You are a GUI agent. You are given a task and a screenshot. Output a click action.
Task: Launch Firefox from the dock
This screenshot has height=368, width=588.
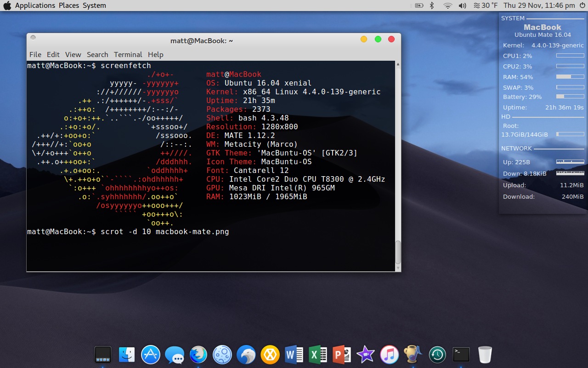click(198, 354)
